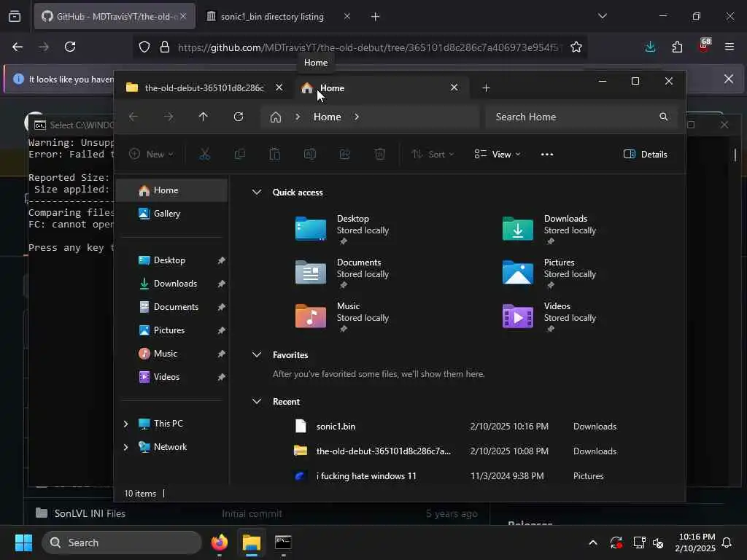Open the-old-debut-365101d8c286c7a... recent folder
The width and height of the screenshot is (747, 560).
click(455, 451)
